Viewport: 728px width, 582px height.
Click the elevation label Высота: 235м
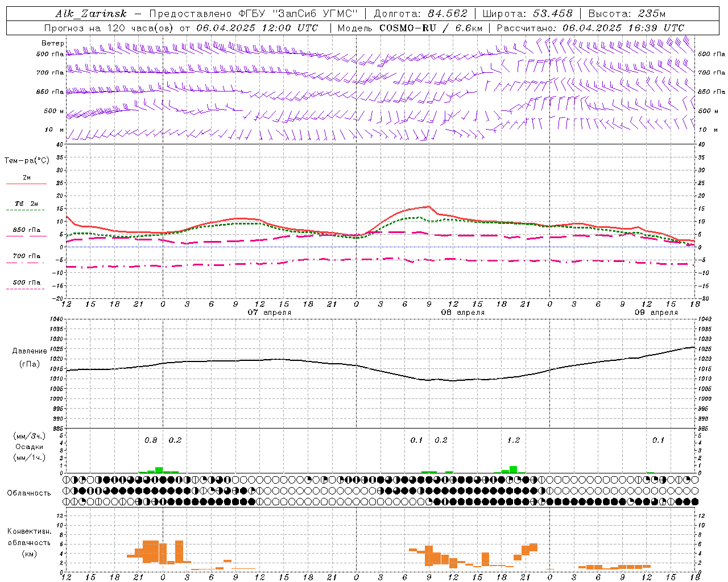point(627,14)
